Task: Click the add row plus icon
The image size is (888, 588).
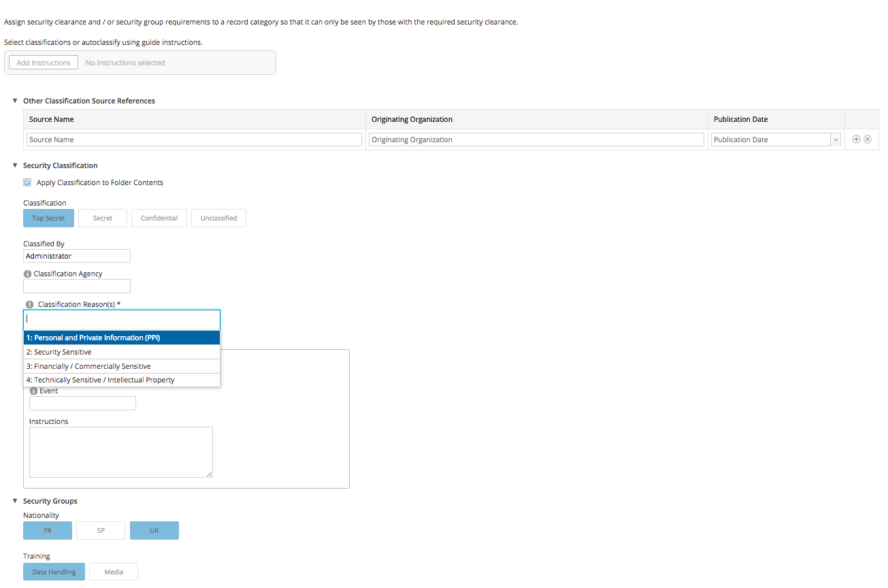Action: click(857, 140)
